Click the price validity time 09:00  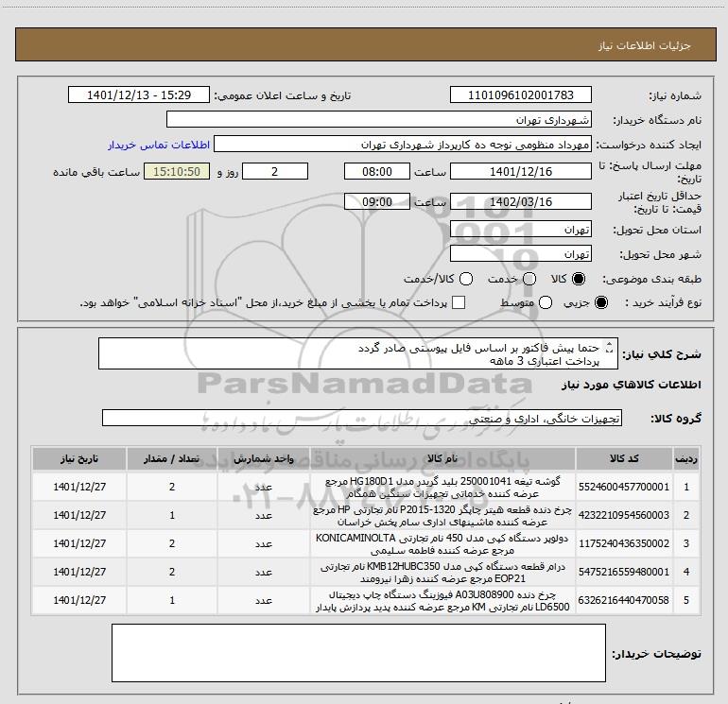click(x=377, y=201)
